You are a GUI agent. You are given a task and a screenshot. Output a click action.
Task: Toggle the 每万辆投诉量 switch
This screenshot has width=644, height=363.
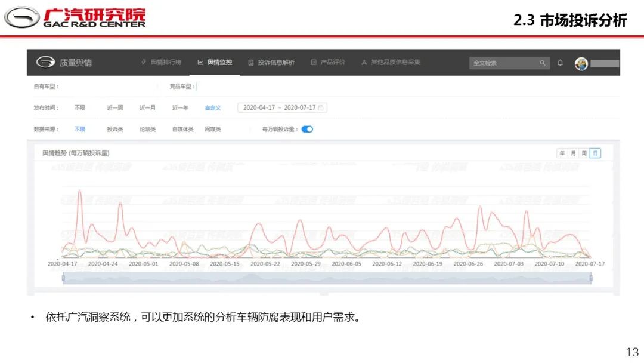[x=307, y=129]
